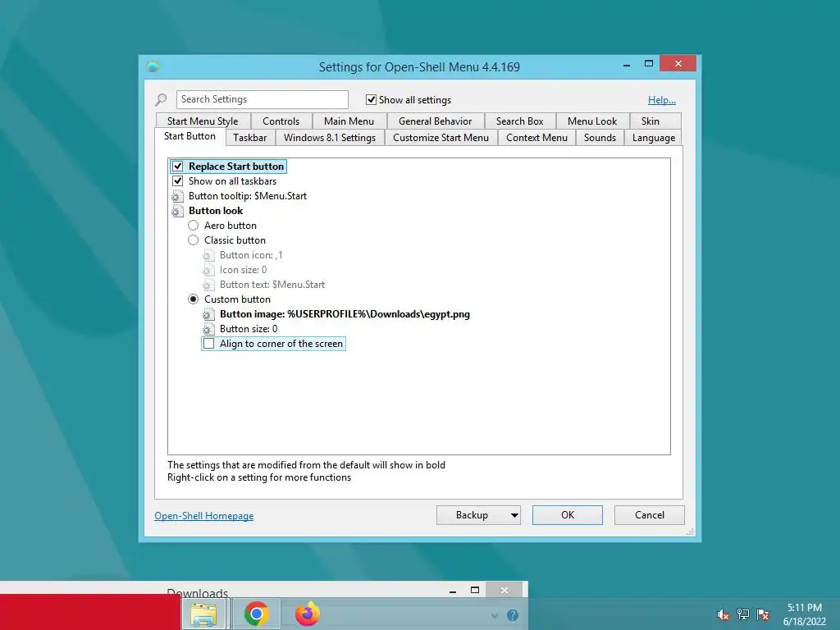The width and height of the screenshot is (840, 630).
Task: Select the Button look setting row
Action: pyautogui.click(x=216, y=211)
